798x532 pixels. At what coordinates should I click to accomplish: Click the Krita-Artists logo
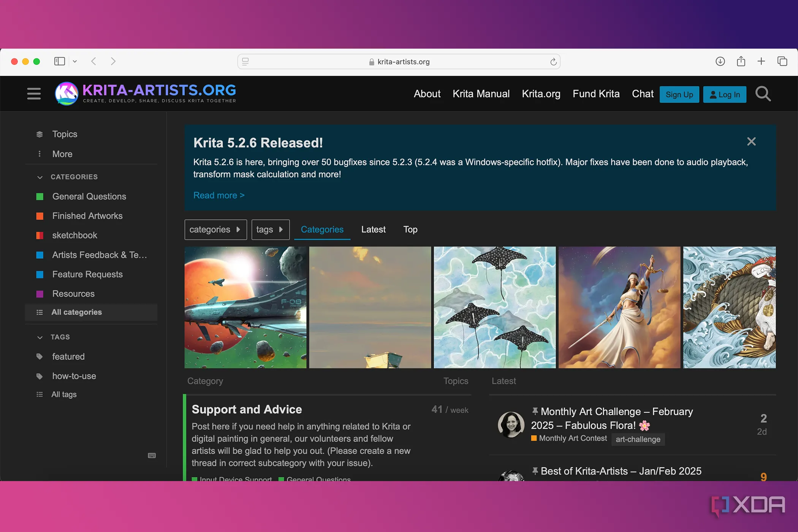(146, 93)
